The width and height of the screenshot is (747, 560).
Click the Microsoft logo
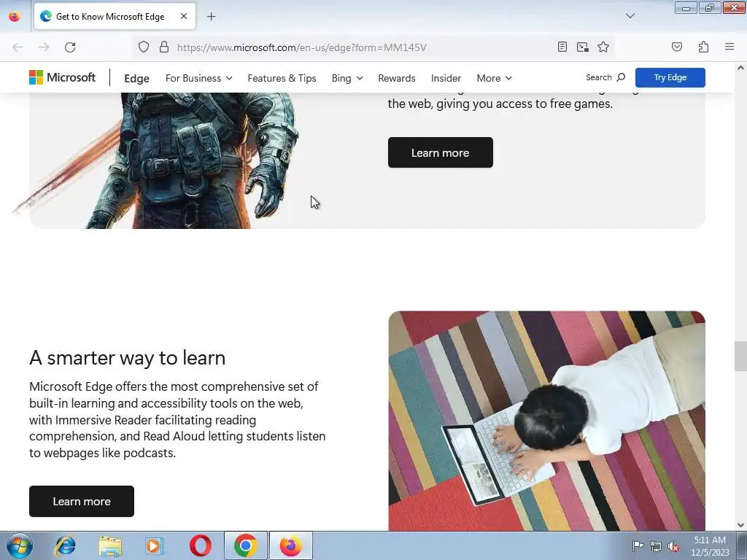pyautogui.click(x=63, y=77)
